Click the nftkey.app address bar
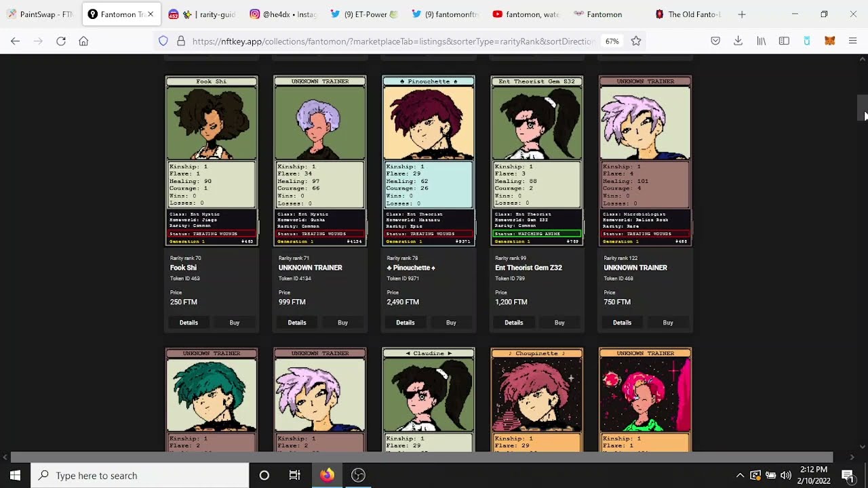868x488 pixels. click(392, 41)
